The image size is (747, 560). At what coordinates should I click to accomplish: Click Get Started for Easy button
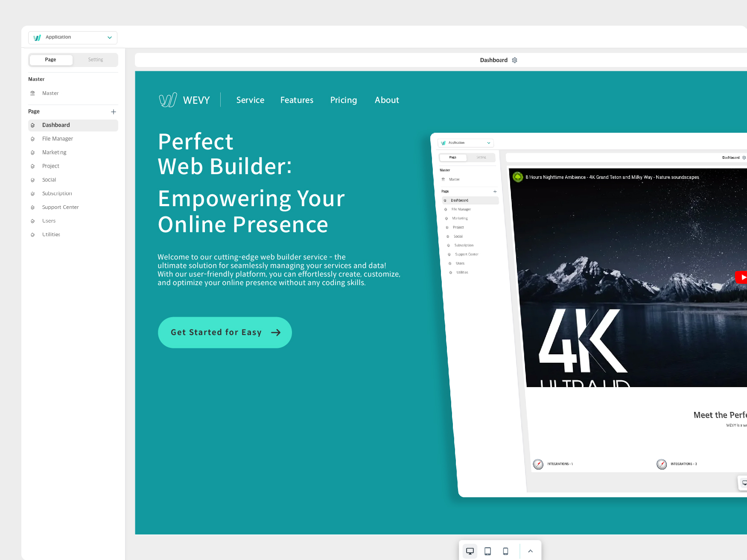pyautogui.click(x=225, y=332)
